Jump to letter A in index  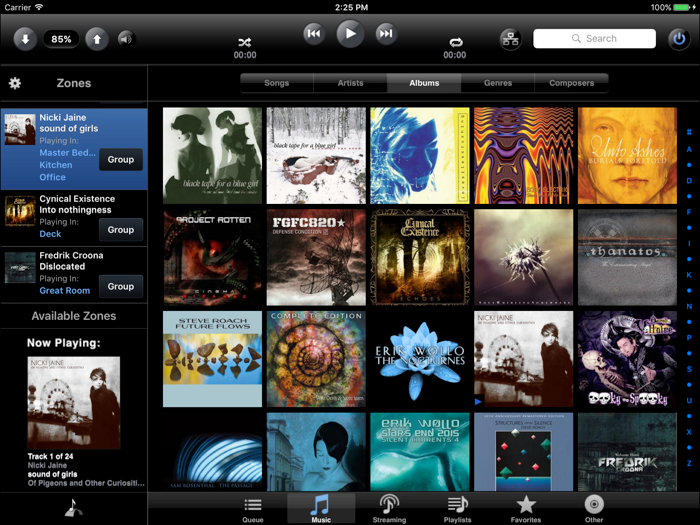[x=689, y=150]
